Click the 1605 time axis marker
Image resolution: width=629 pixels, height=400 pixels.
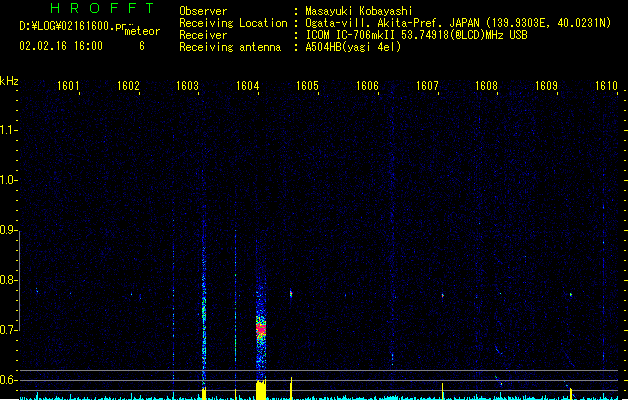click(307, 86)
